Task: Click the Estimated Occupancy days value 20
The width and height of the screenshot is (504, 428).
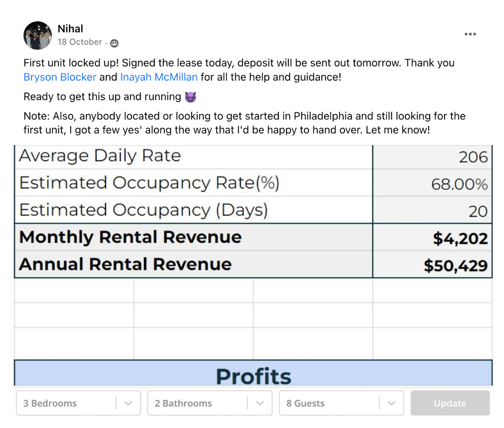Action: (x=478, y=211)
